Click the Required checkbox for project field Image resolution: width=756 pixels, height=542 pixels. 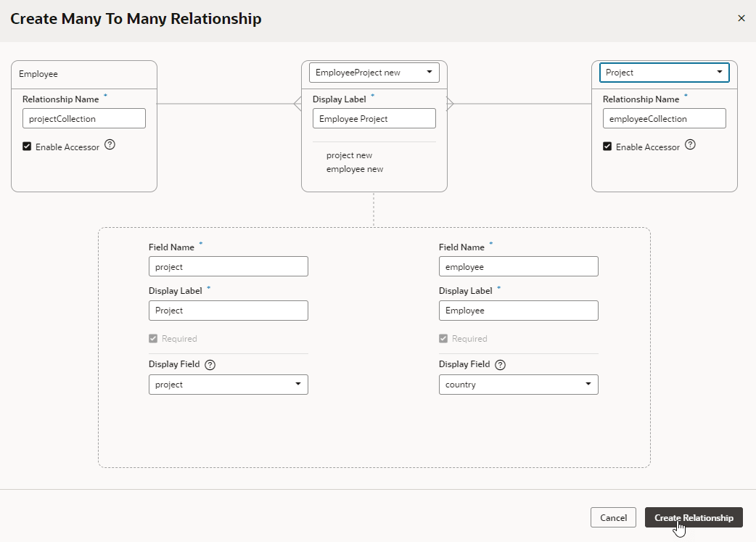click(153, 338)
